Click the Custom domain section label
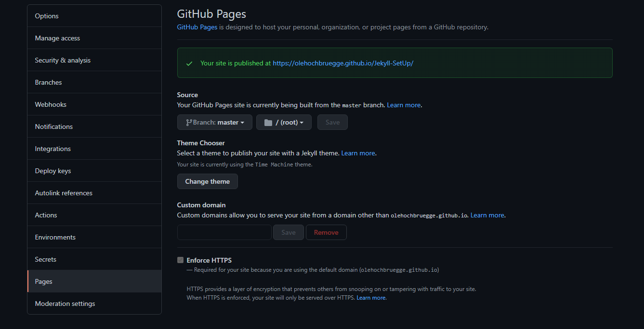The image size is (644, 329). point(201,205)
